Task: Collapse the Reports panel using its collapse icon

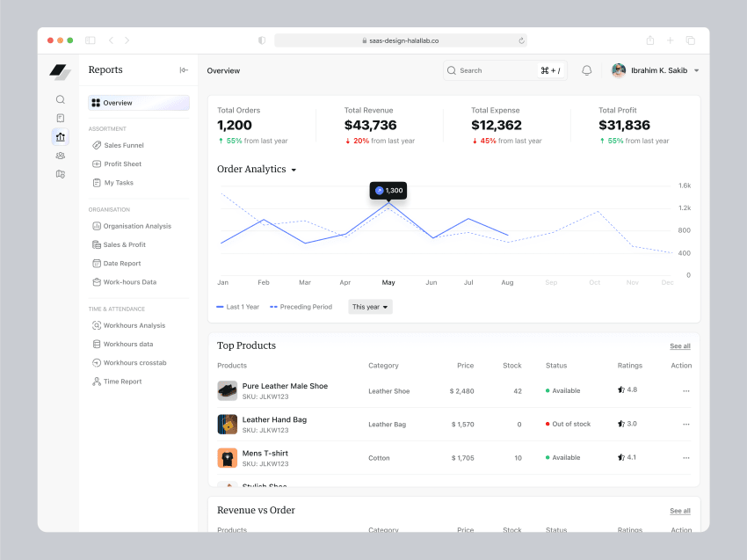Action: pos(183,70)
